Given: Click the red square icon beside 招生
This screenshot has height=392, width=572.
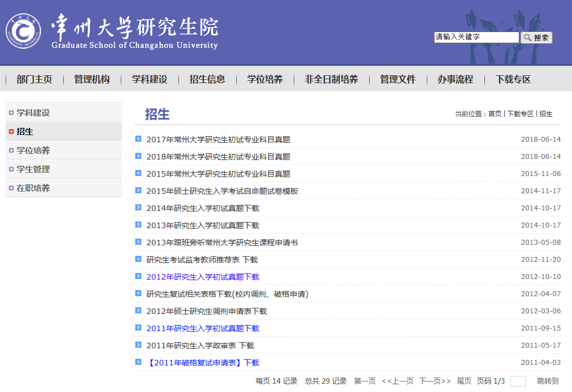Looking at the screenshot, I should pos(11,131).
